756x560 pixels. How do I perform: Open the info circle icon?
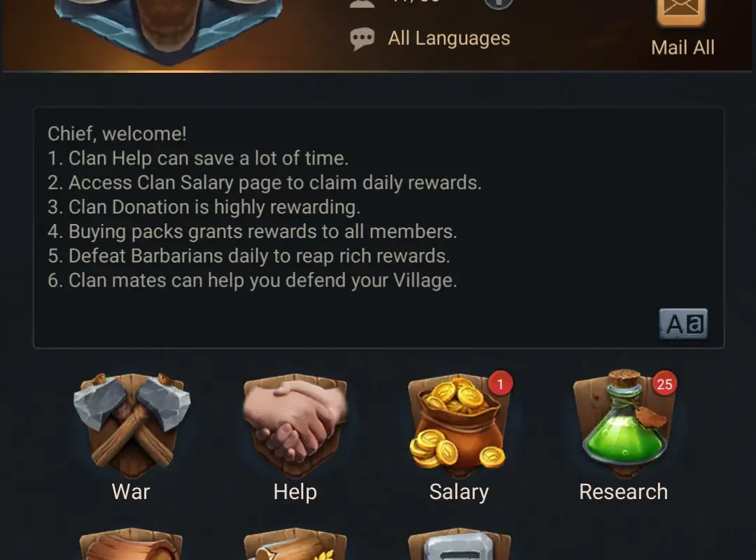tap(498, 4)
